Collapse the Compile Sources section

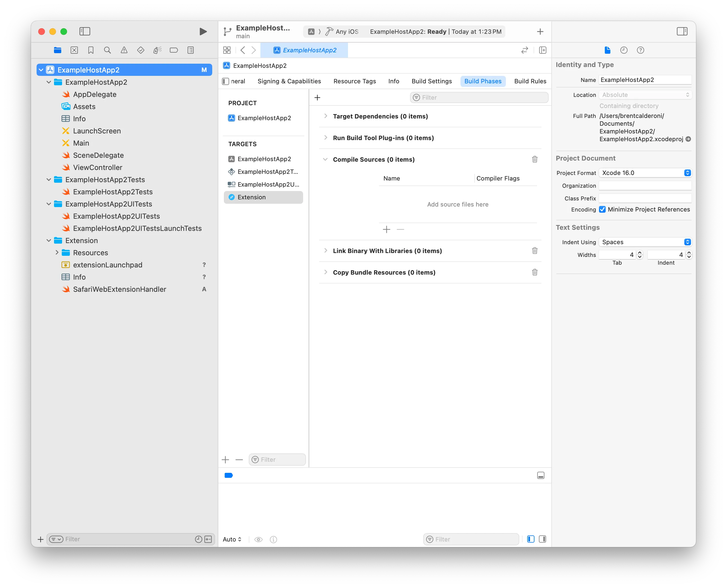pos(325,159)
